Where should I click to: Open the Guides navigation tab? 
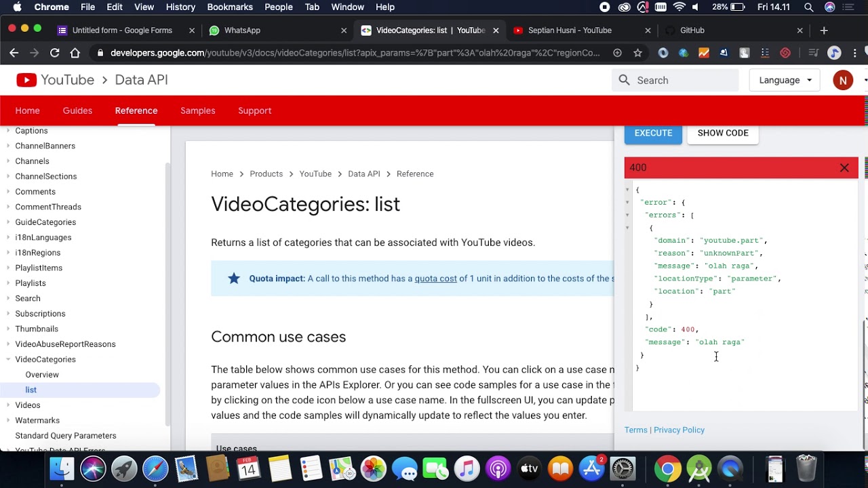[77, 110]
